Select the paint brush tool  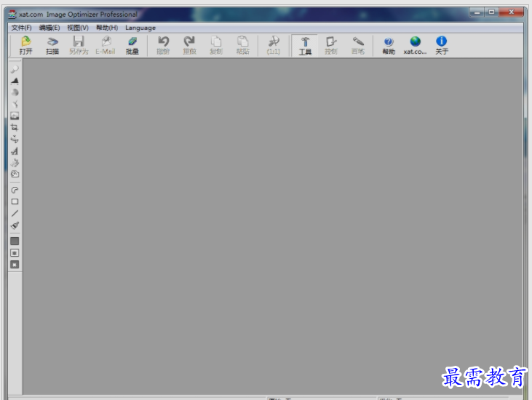tap(15, 225)
